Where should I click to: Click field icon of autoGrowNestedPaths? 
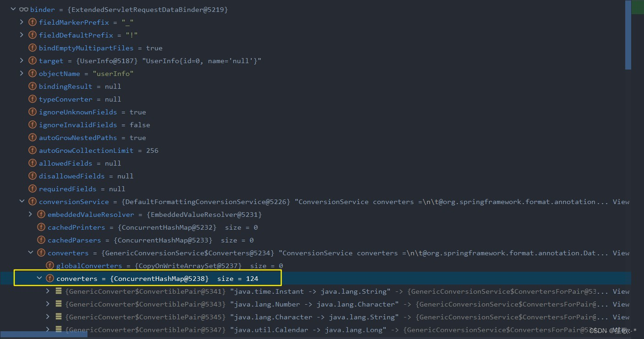[32, 137]
